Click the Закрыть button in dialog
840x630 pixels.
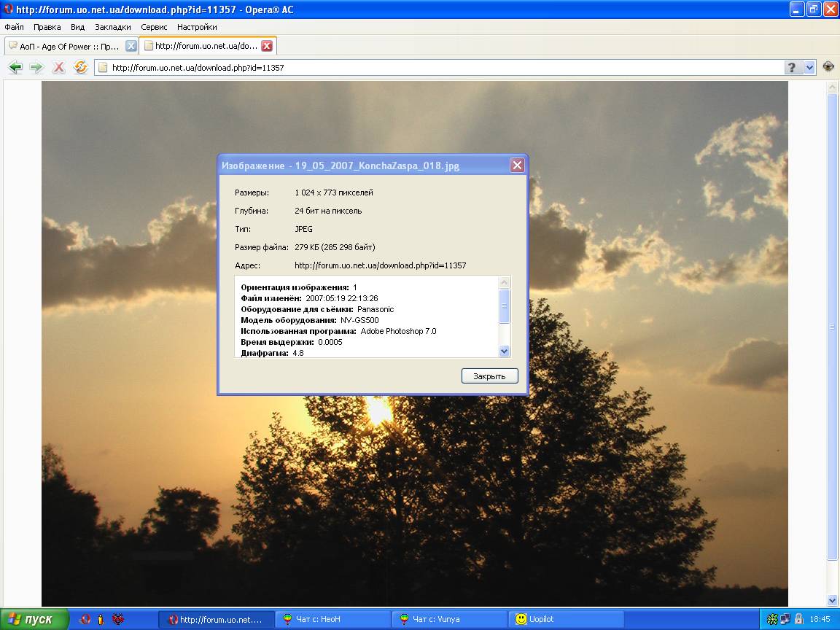pyautogui.click(x=489, y=376)
